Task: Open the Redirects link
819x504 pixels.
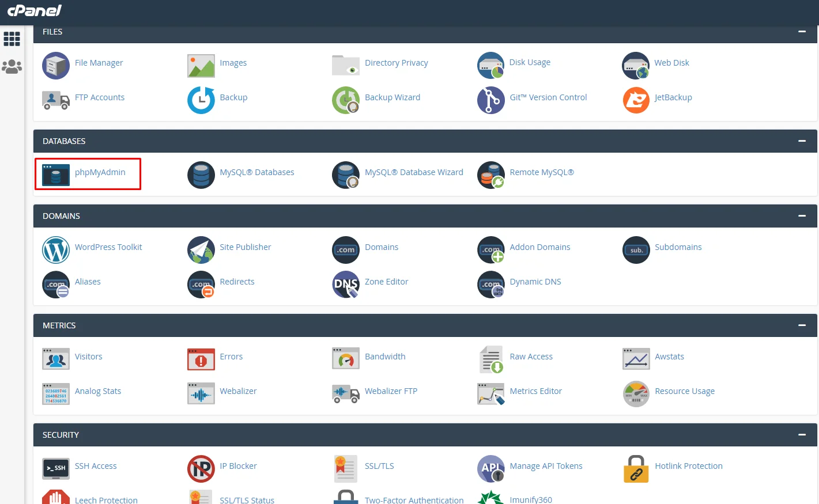Action: coord(237,282)
